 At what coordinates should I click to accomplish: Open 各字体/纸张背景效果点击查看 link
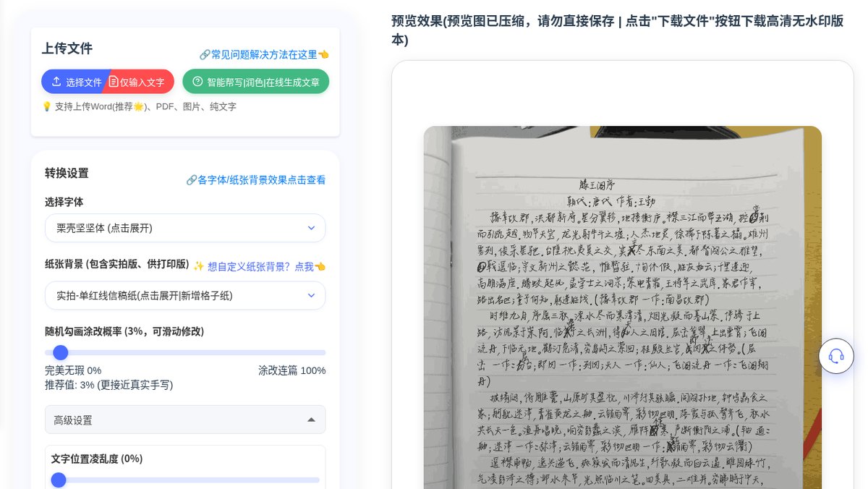click(256, 179)
